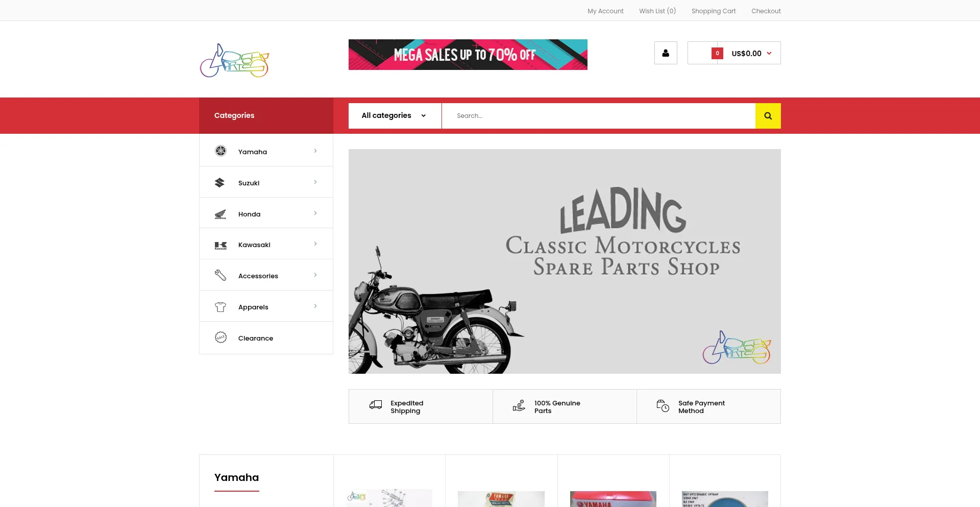Expand Apparels category chevron arrow
The height and width of the screenshot is (507, 980).
pyautogui.click(x=315, y=306)
